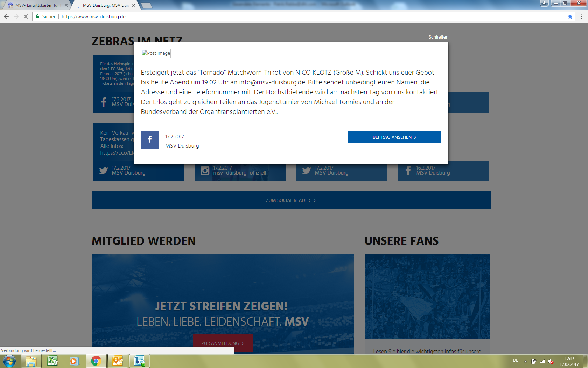This screenshot has height=368, width=588.
Task: Click the Instagram icon on msv_duisburg_offiziell card
Action: (205, 170)
